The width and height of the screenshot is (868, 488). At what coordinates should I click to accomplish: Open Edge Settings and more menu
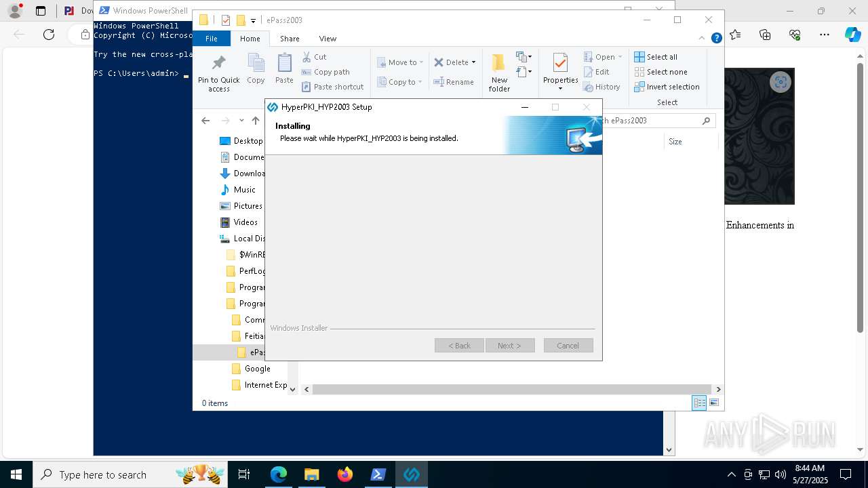point(825,35)
